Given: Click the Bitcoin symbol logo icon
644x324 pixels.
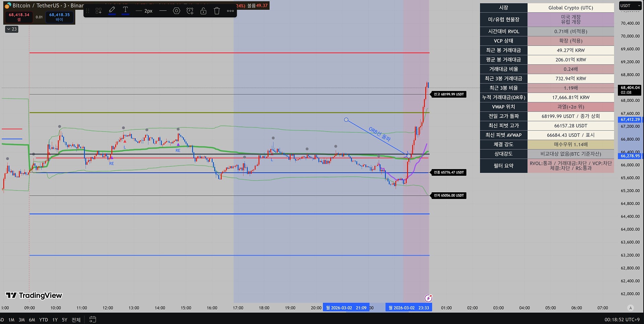Looking at the screenshot, I should 7,5.
